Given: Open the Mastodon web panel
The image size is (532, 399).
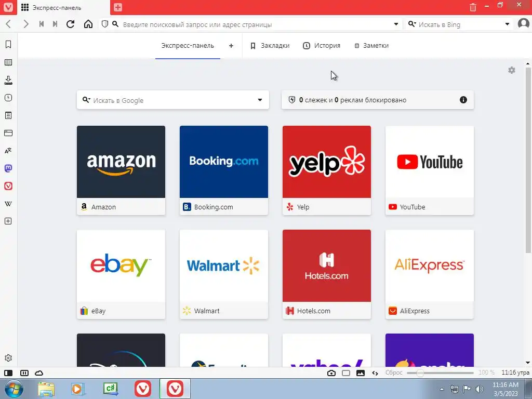Looking at the screenshot, I should [8, 168].
